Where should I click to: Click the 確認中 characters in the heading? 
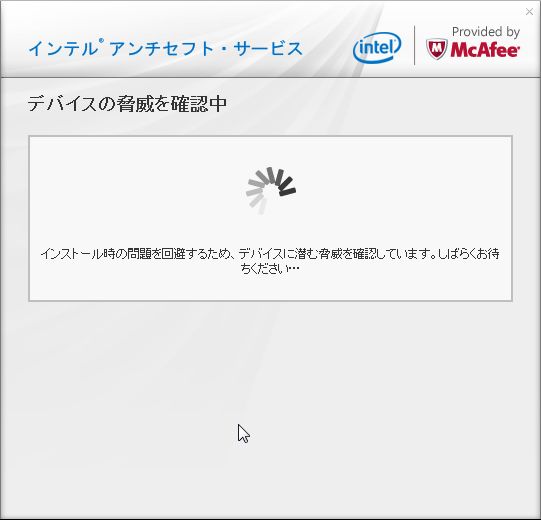[199, 104]
